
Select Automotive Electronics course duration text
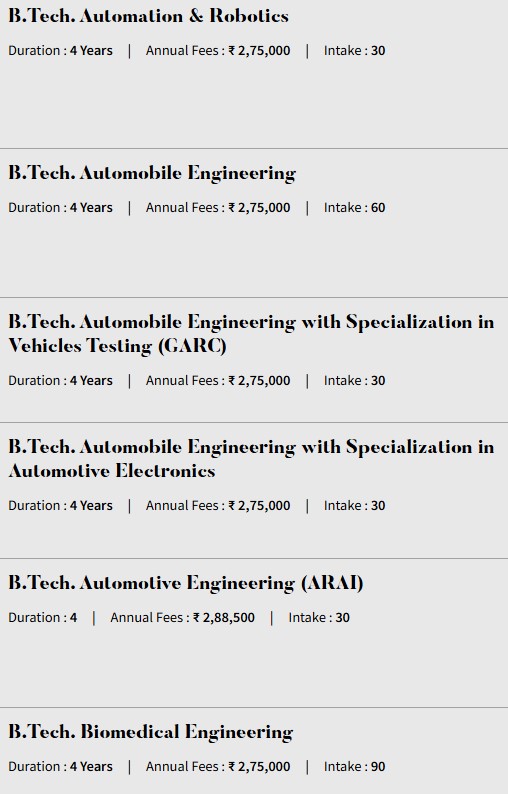(60, 506)
